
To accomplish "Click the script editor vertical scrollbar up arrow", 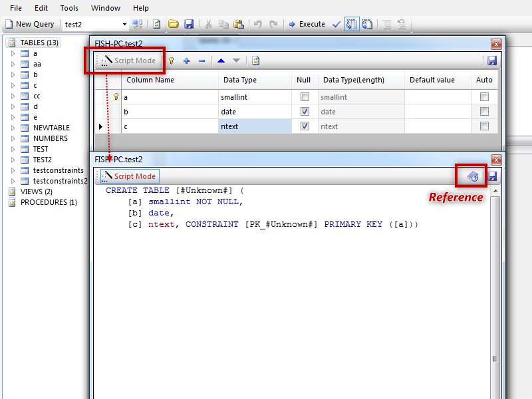I will pyautogui.click(x=495, y=191).
